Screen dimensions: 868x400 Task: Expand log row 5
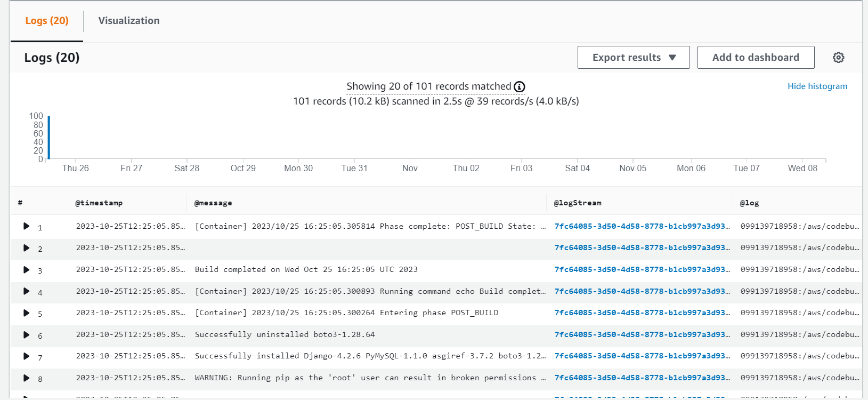pos(26,313)
